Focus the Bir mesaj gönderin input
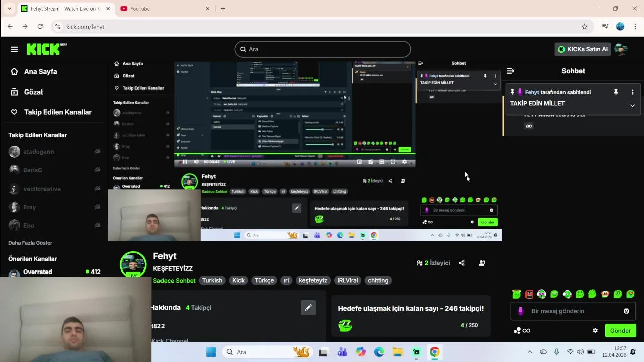 [x=574, y=311]
